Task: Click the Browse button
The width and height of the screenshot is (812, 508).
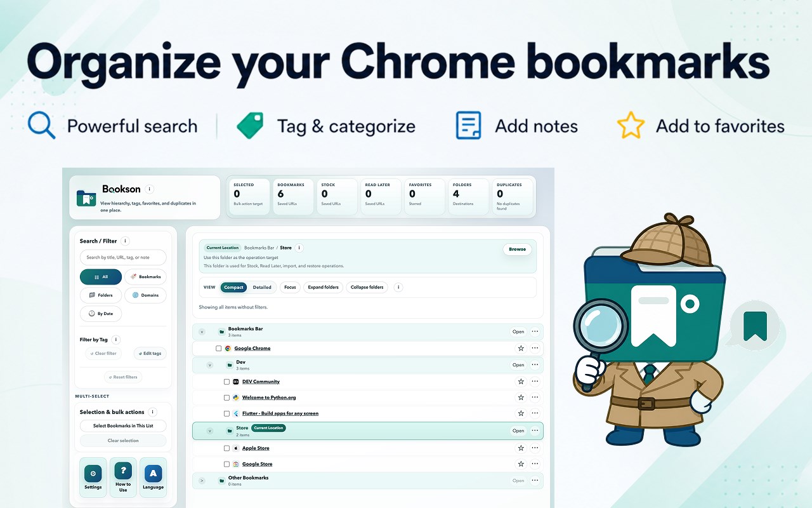Action: point(518,249)
